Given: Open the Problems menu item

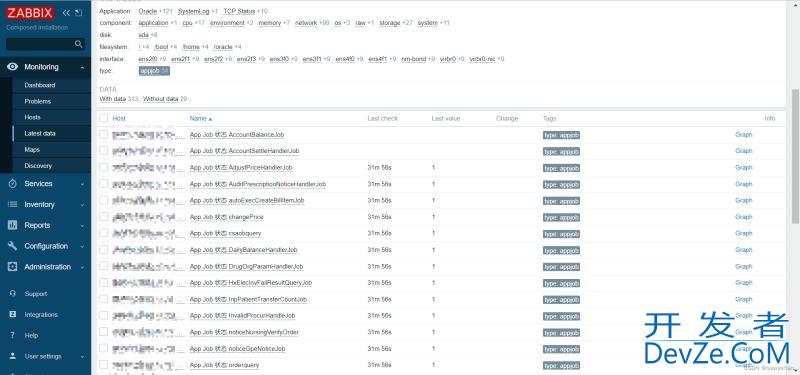Looking at the screenshot, I should point(38,102).
